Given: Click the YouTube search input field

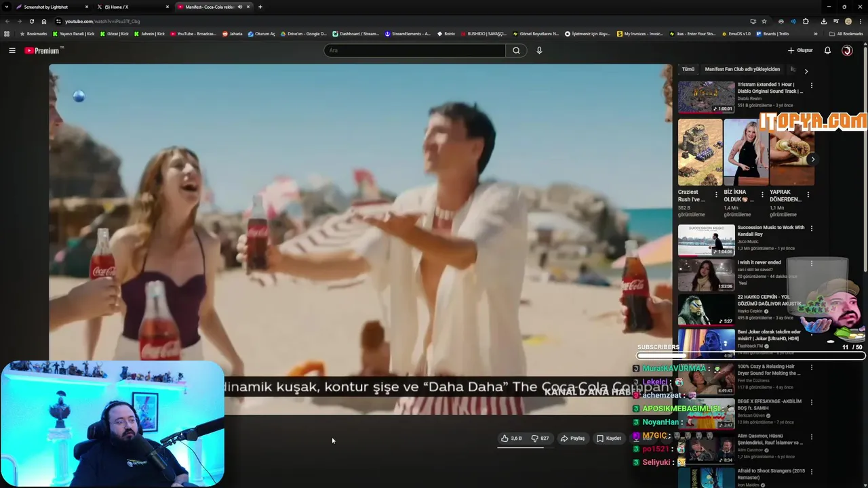Looking at the screenshot, I should pyautogui.click(x=414, y=50).
